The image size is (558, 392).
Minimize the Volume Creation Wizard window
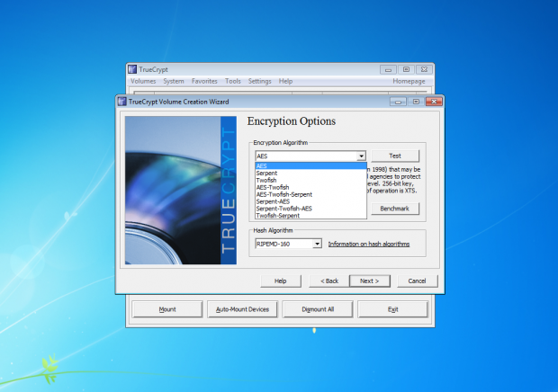(398, 102)
